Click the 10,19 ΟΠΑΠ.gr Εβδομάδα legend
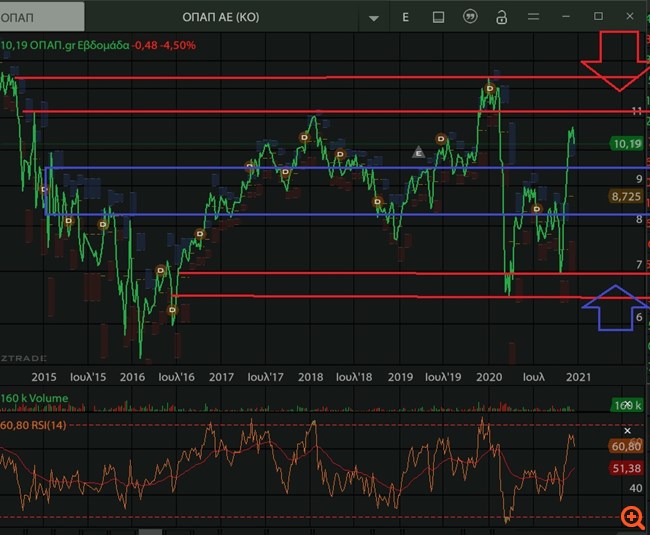The image size is (650, 535). (x=65, y=45)
